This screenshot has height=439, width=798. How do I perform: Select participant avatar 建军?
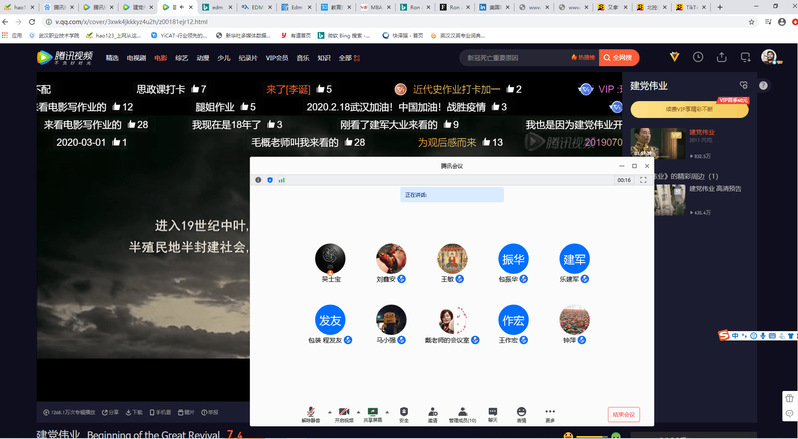click(x=574, y=259)
